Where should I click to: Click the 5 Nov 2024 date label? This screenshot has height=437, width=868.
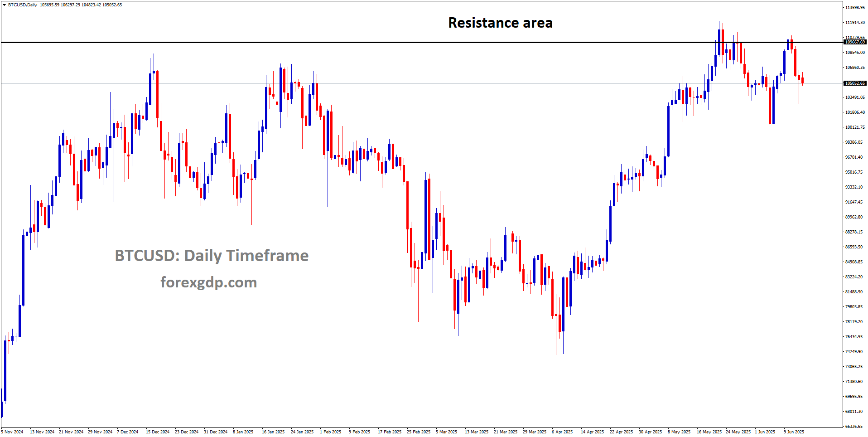click(x=12, y=432)
